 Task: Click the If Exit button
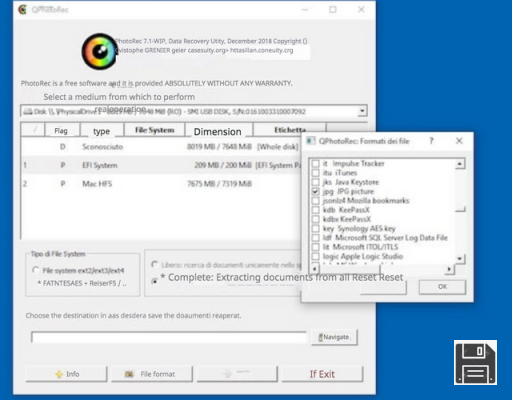click(322, 374)
